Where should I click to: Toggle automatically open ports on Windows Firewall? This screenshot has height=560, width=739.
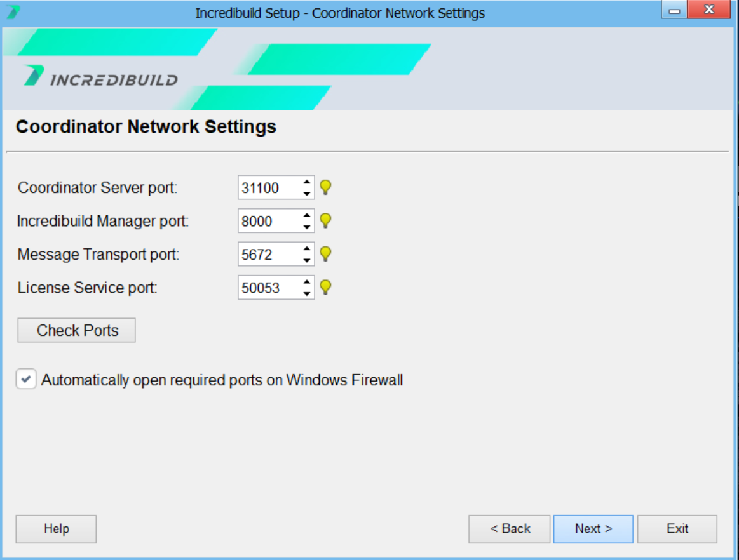click(x=26, y=380)
